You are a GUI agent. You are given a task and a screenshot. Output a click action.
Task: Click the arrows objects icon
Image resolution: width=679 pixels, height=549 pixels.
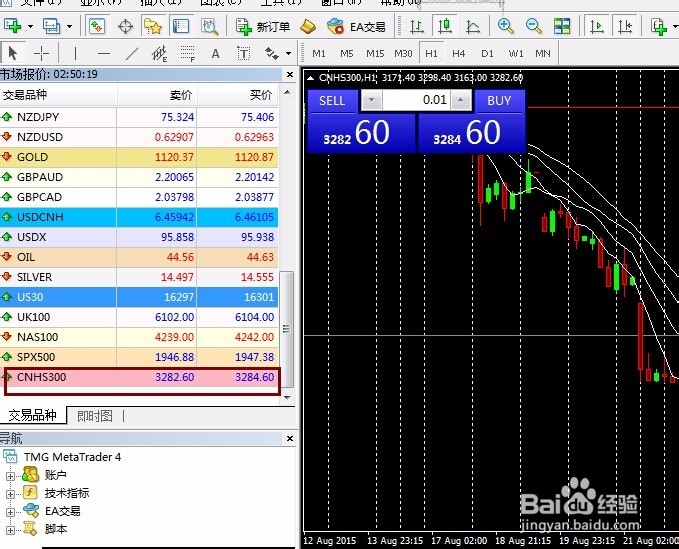pos(272,53)
